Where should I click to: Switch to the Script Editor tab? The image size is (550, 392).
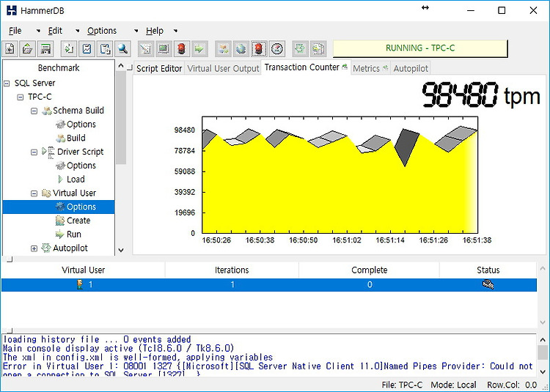pos(159,68)
